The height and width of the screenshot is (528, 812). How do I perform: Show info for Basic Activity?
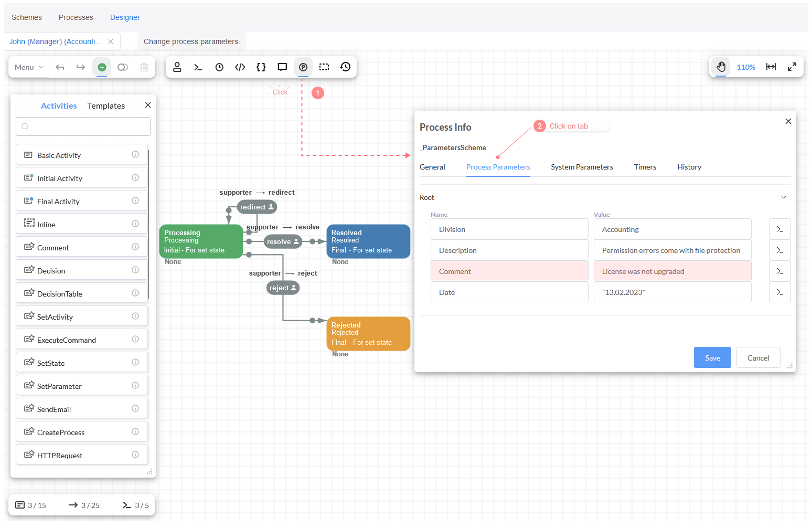coord(135,154)
